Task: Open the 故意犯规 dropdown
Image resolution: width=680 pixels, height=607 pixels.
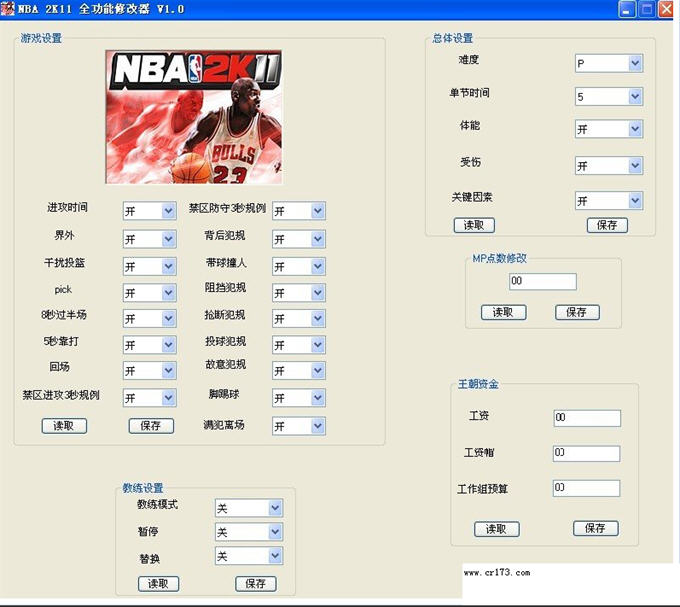Action: click(299, 371)
